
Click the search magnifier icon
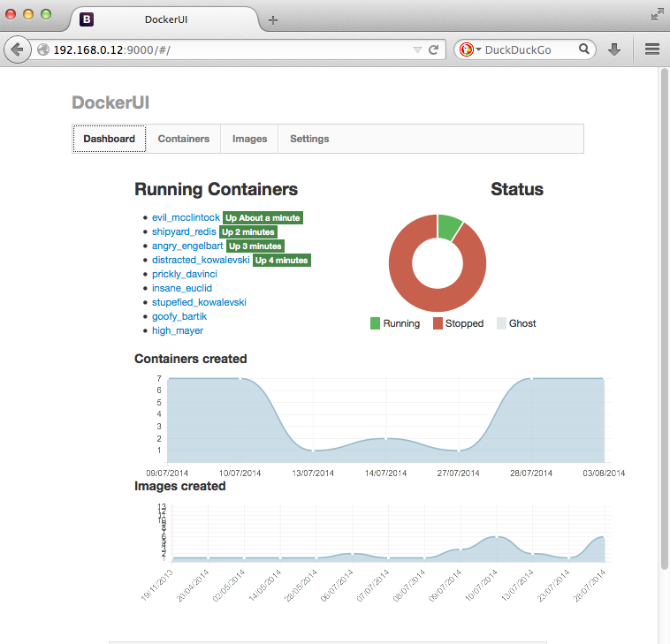point(584,49)
